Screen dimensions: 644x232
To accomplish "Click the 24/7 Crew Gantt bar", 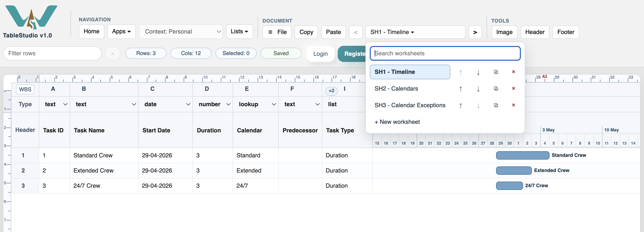I will (509, 186).
